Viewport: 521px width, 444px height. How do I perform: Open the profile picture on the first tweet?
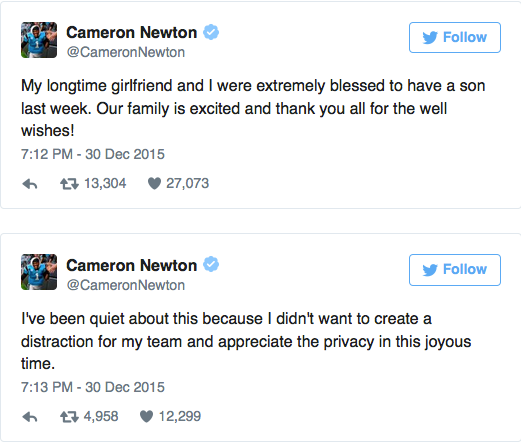[x=39, y=40]
